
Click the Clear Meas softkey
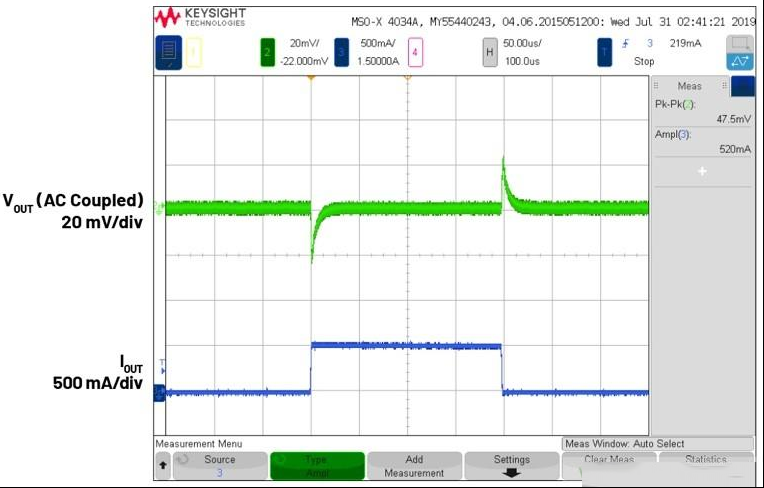609,466
